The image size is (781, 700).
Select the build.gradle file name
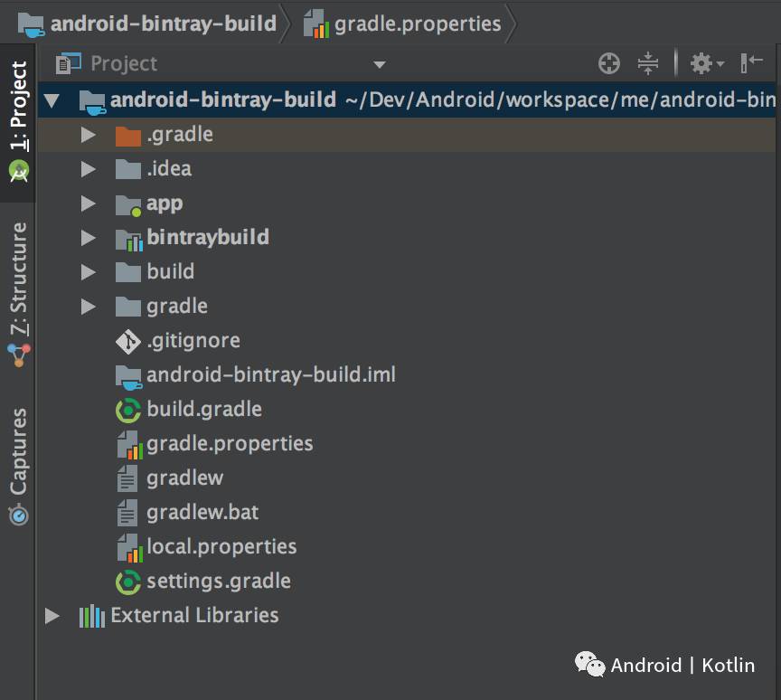tap(204, 410)
